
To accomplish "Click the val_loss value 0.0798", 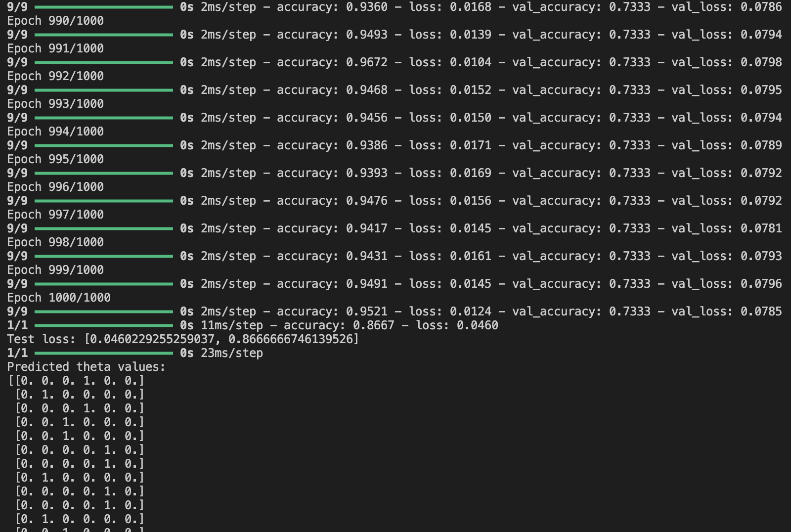I will pyautogui.click(x=761, y=62).
